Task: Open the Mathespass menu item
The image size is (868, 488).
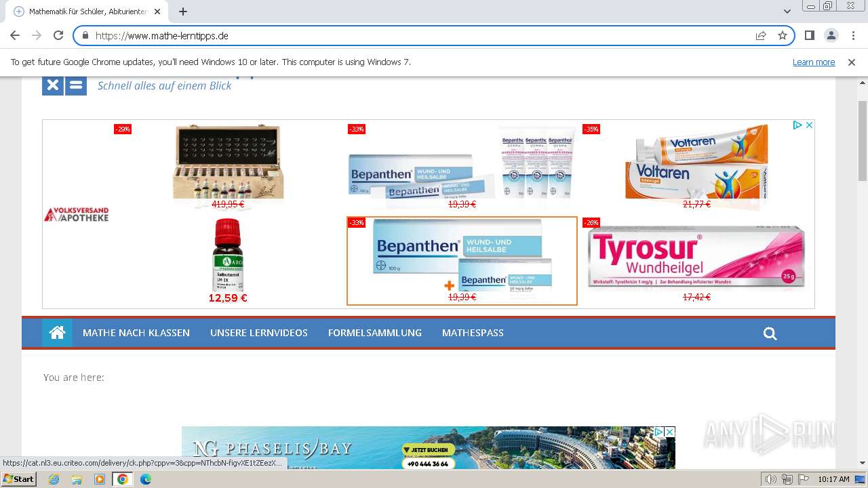Action: pos(473,333)
